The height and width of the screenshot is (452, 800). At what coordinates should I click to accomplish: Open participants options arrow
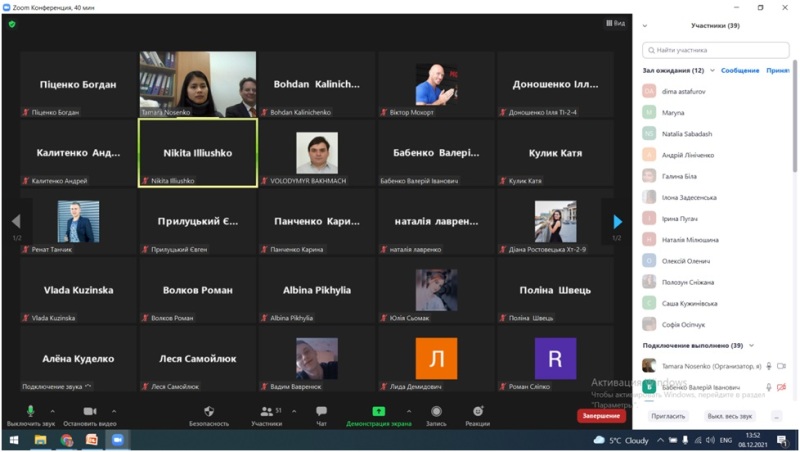tap(294, 411)
